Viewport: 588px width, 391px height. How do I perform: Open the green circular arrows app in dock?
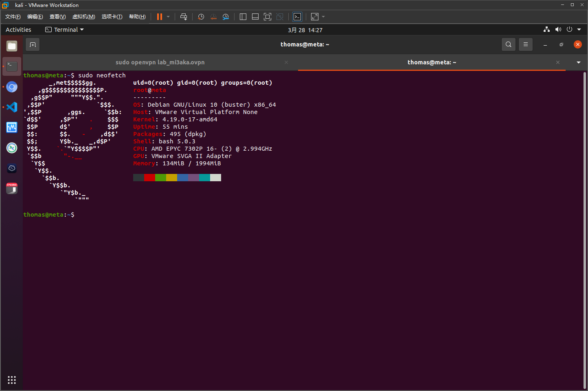tap(12, 148)
